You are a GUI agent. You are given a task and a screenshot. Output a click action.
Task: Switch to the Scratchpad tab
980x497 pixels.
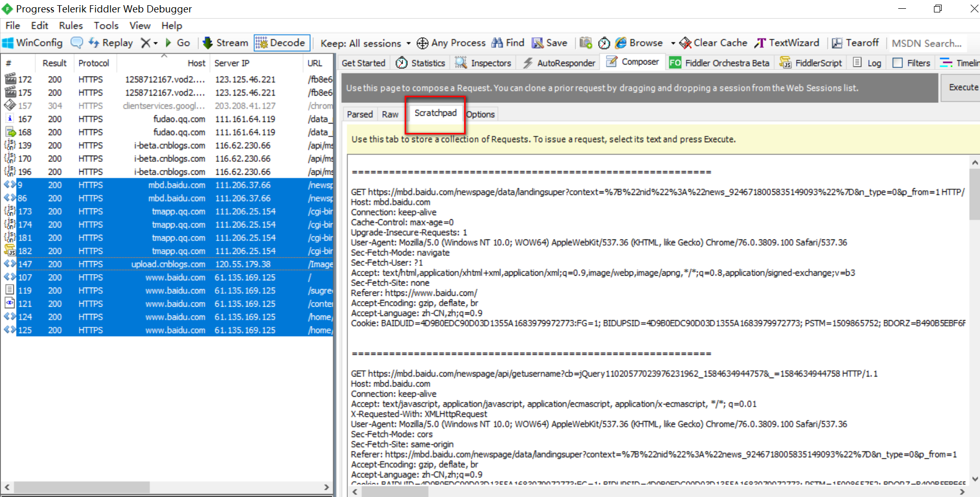[x=435, y=113]
